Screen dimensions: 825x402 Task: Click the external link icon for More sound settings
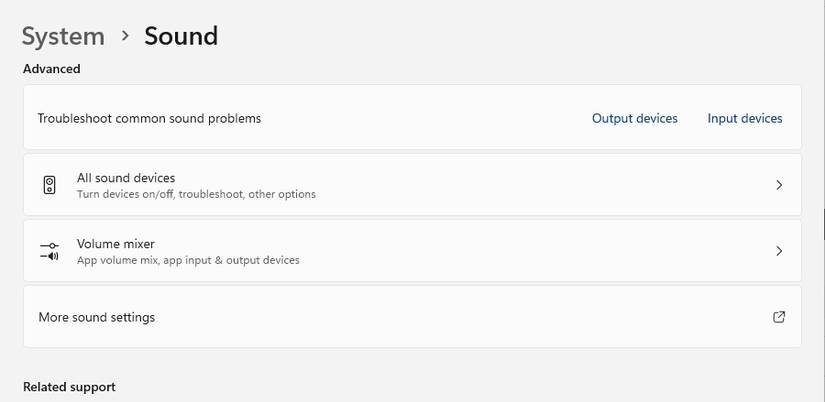779,317
